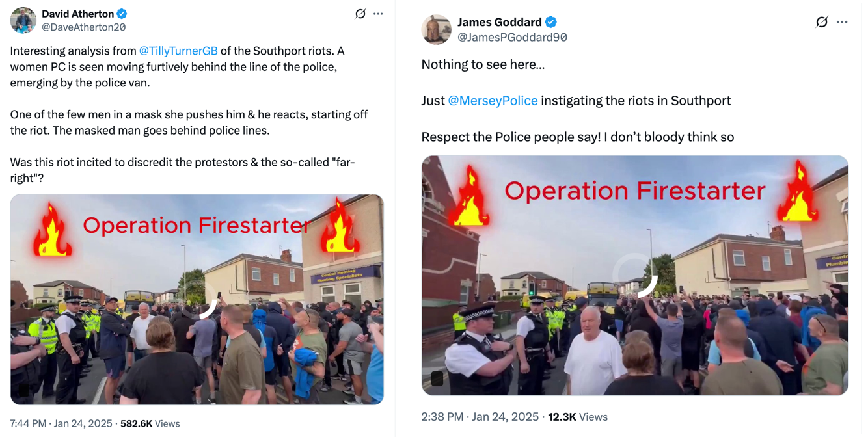Open the @DaveAtherton20 handle
868x437 pixels.
[83, 27]
